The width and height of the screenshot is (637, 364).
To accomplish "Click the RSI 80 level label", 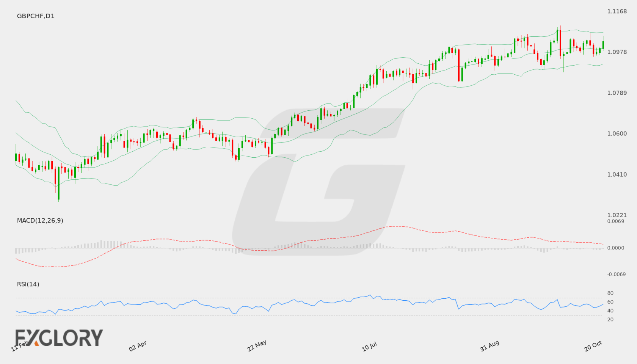I will [610, 293].
